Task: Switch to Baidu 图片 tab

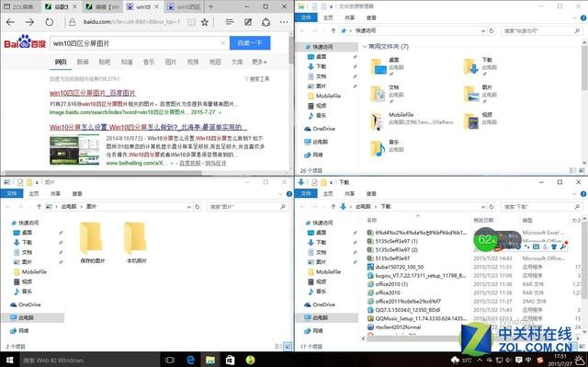Action: [171, 62]
